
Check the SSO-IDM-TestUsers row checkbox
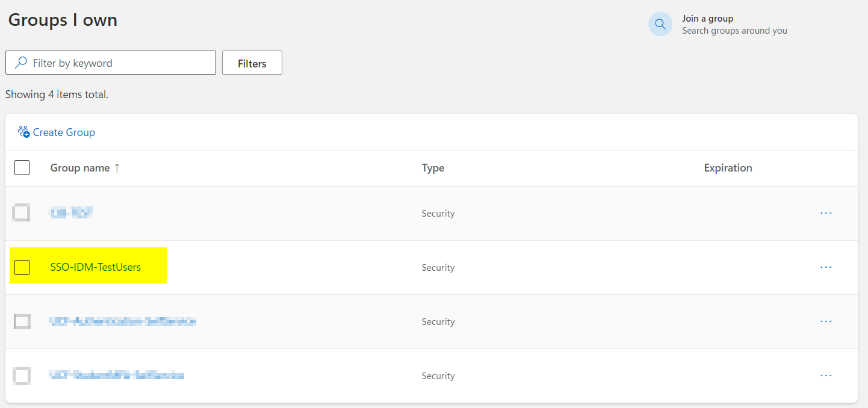pyautogui.click(x=22, y=267)
